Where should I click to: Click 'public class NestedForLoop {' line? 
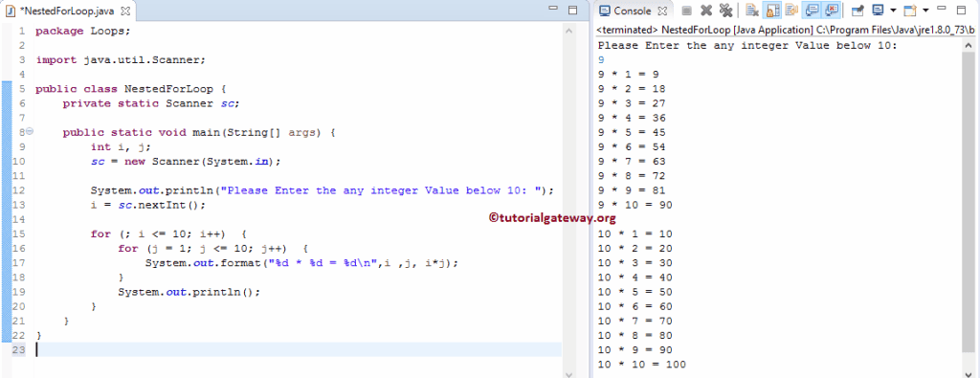(x=131, y=89)
